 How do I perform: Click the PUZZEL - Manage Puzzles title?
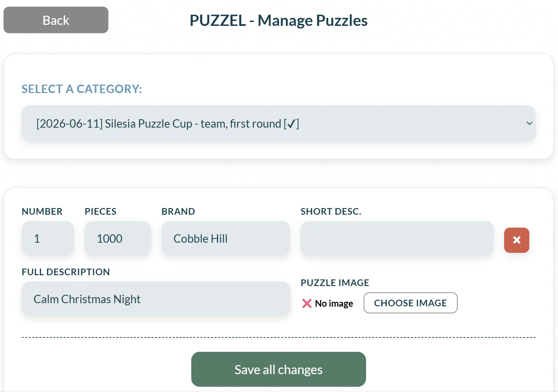pos(278,20)
